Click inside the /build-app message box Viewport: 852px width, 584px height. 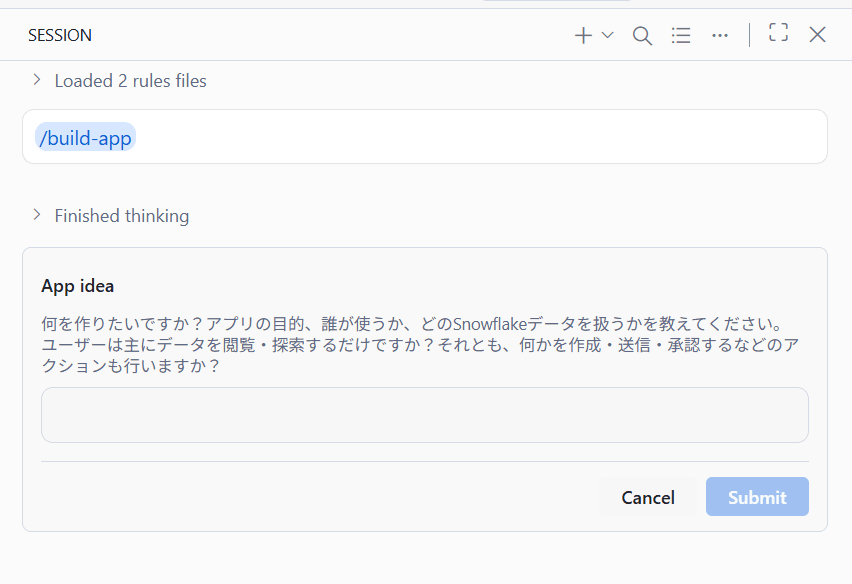pos(425,136)
